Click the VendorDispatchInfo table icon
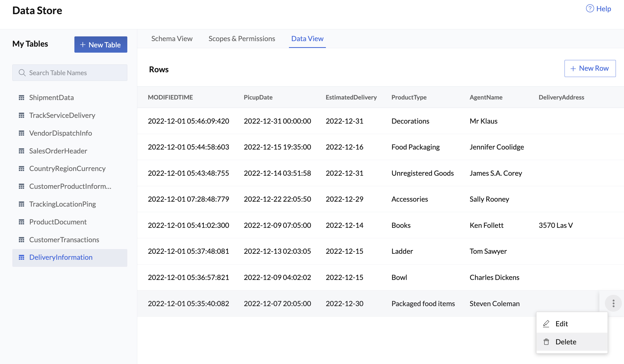The image size is (624, 364). (21, 133)
